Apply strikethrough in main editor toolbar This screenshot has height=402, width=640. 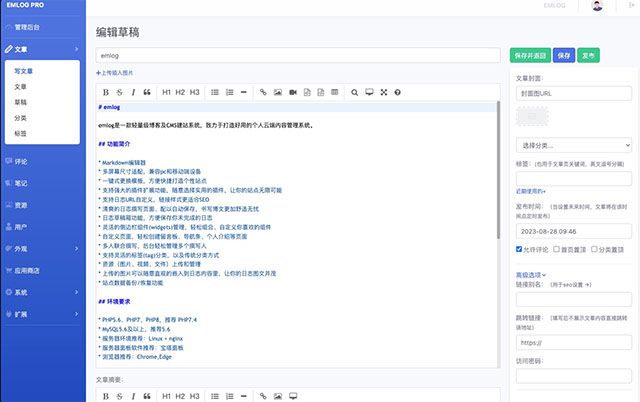(x=119, y=93)
